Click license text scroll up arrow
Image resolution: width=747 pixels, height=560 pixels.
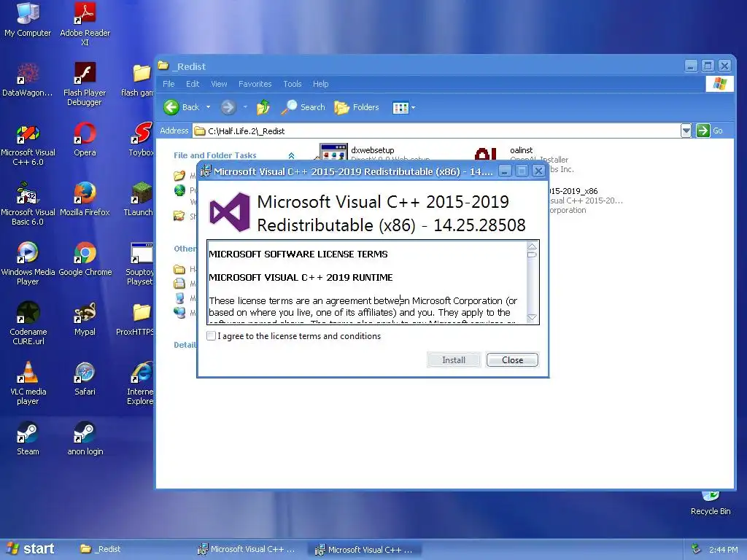[x=532, y=246]
